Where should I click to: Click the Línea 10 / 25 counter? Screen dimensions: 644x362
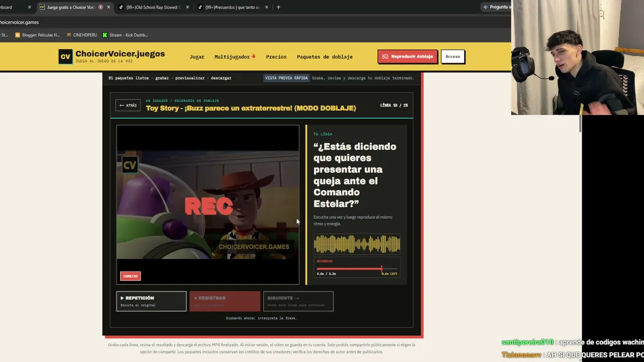pyautogui.click(x=394, y=105)
